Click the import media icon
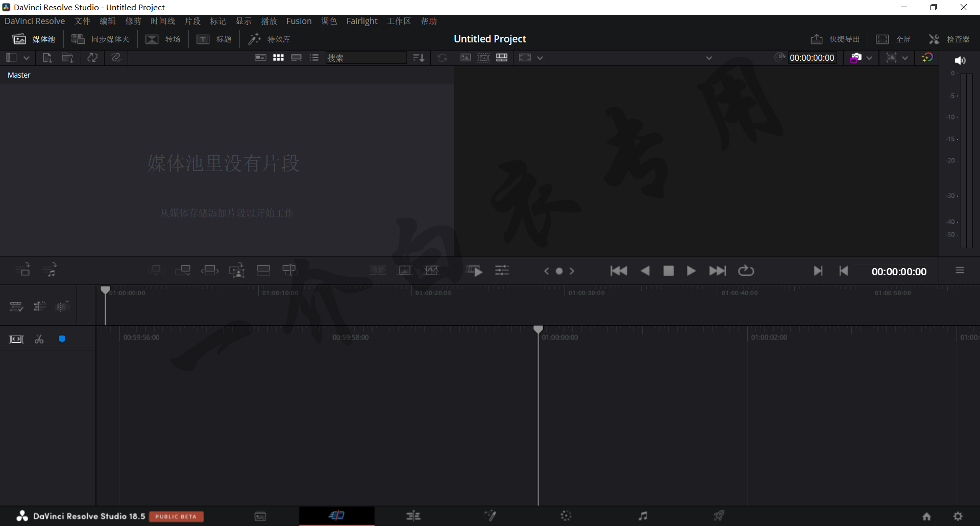This screenshot has width=980, height=526. [x=47, y=58]
